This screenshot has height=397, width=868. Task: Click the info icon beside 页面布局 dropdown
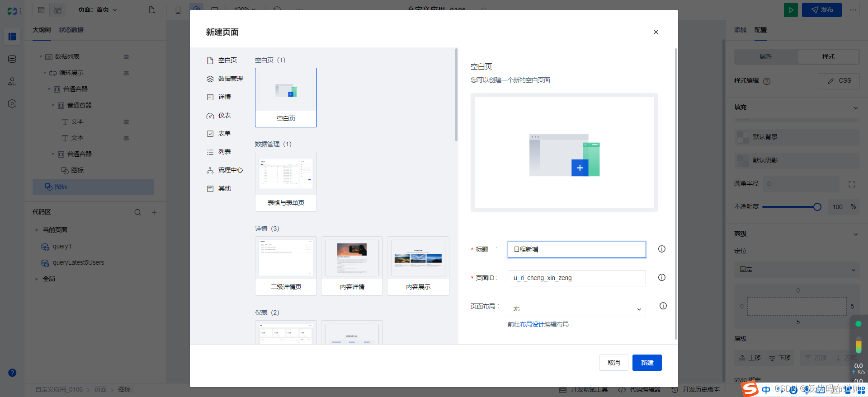pyautogui.click(x=663, y=306)
